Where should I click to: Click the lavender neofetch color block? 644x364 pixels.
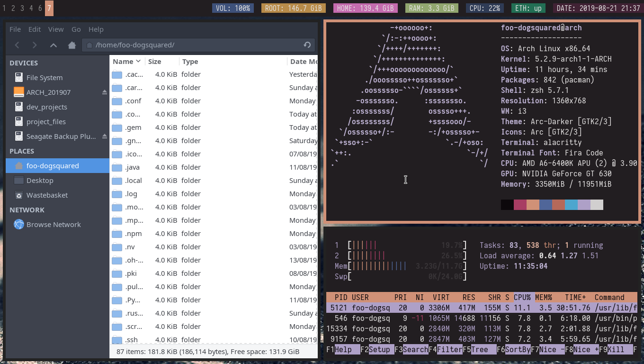(584, 205)
